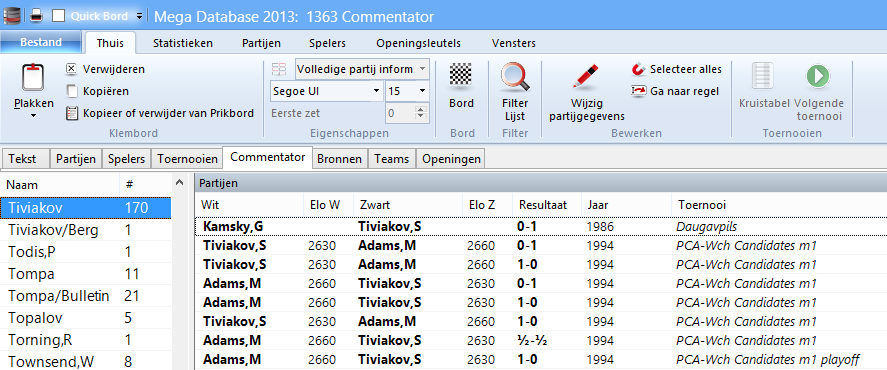Click the Verwijderen icon
This screenshot has width=887, height=370.
coord(71,69)
